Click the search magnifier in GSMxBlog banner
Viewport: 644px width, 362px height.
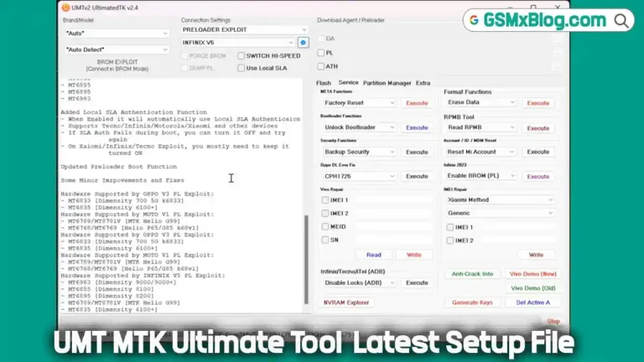(621, 20)
